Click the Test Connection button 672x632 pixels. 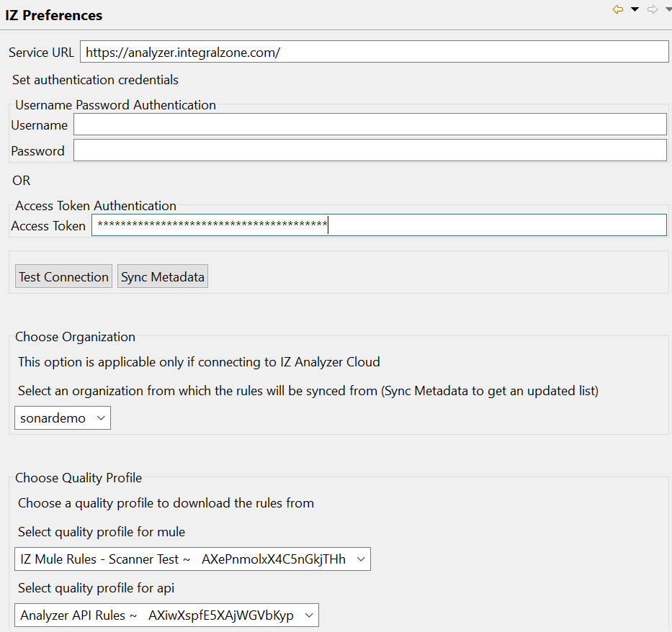63,276
